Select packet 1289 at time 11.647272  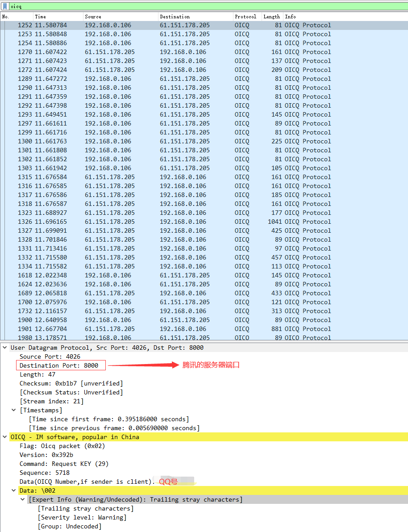pos(204,79)
